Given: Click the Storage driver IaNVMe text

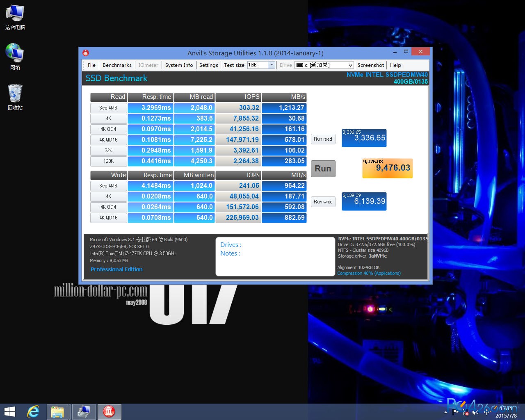Looking at the screenshot, I should click(x=362, y=256).
